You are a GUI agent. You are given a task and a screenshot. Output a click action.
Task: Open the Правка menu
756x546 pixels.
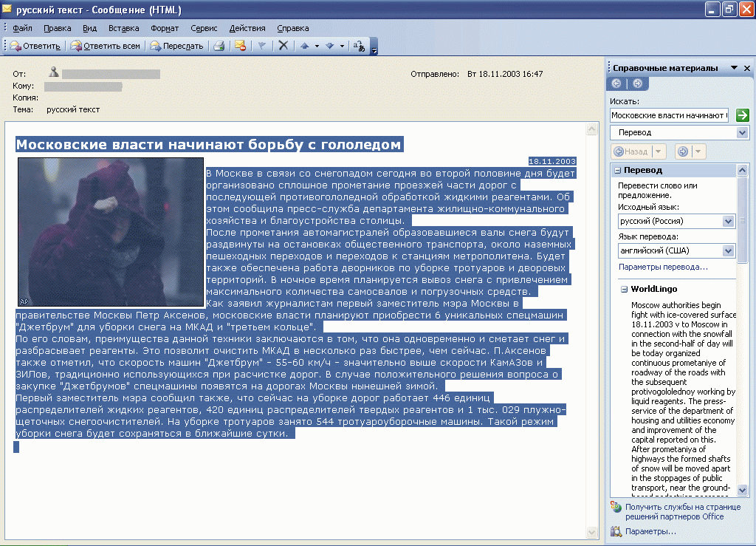58,28
